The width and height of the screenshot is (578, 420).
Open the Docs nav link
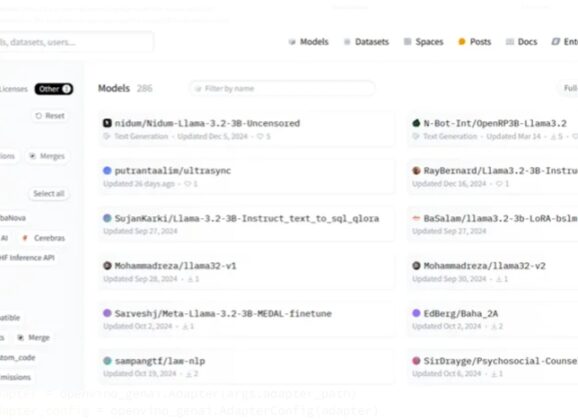(521, 42)
